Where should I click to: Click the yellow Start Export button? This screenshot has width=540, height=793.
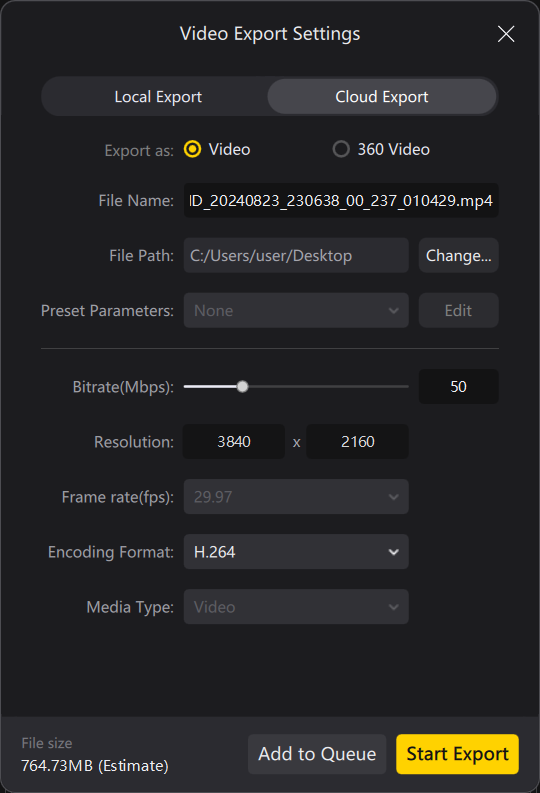click(x=458, y=754)
